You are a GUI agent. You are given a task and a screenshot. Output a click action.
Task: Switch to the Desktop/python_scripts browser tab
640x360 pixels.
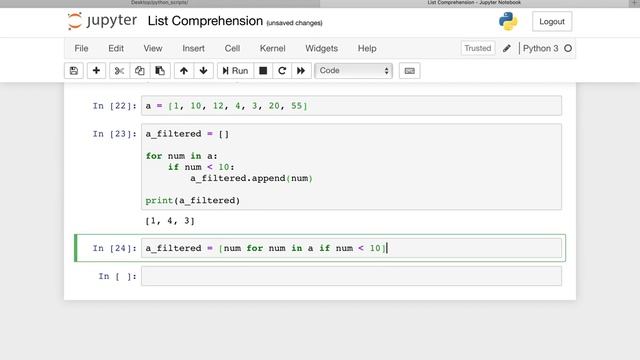[160, 3]
